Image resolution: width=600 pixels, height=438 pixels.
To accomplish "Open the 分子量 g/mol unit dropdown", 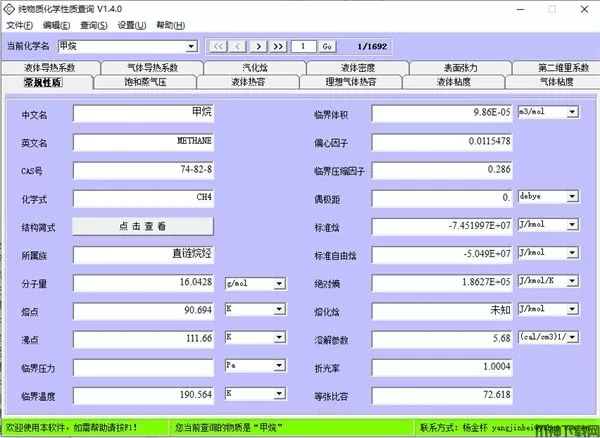I will tap(279, 284).
